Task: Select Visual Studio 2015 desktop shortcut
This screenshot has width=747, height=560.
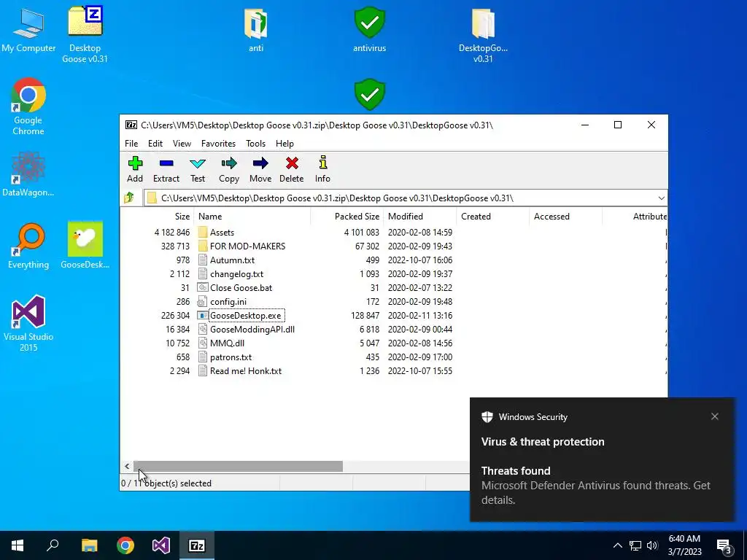Action: click(x=28, y=324)
